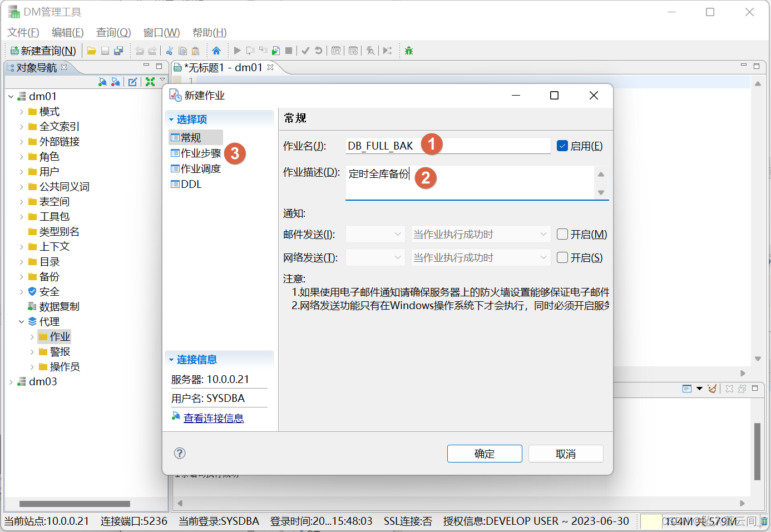Viewport: 771px width, 532px height.
Task: Expand the dm03 connection tree node
Action: click(x=11, y=382)
